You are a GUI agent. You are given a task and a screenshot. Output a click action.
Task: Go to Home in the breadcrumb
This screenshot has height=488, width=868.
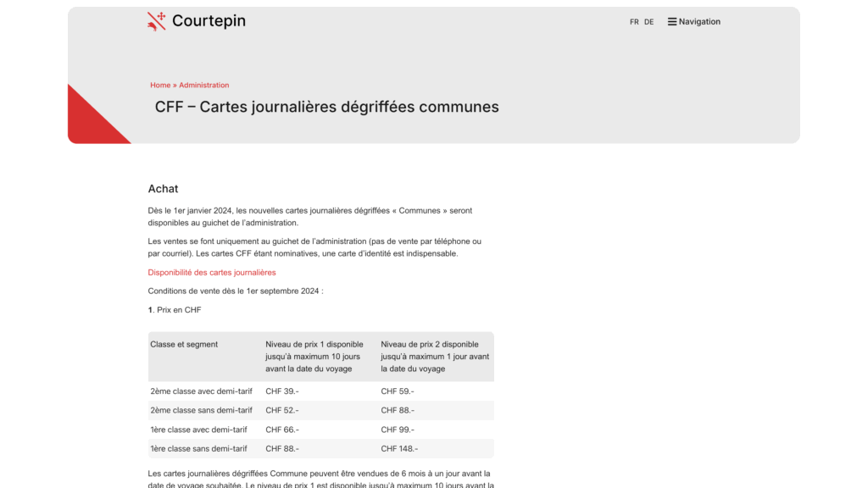(x=160, y=86)
